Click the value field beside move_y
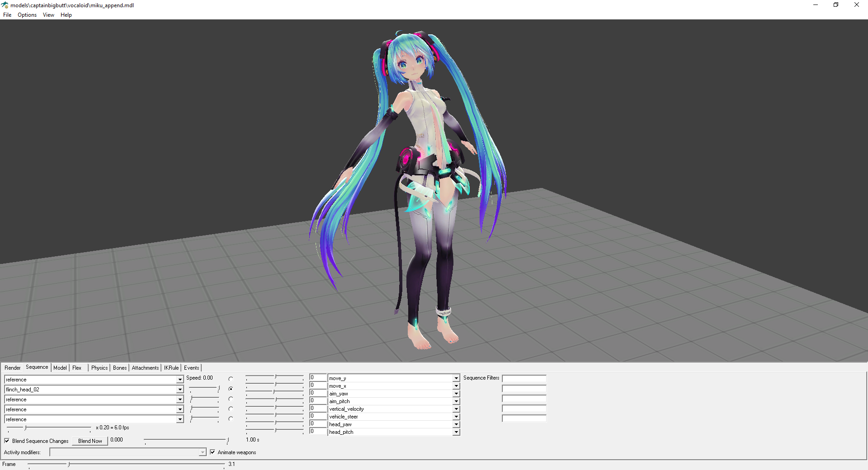This screenshot has width=868, height=470. 318,378
